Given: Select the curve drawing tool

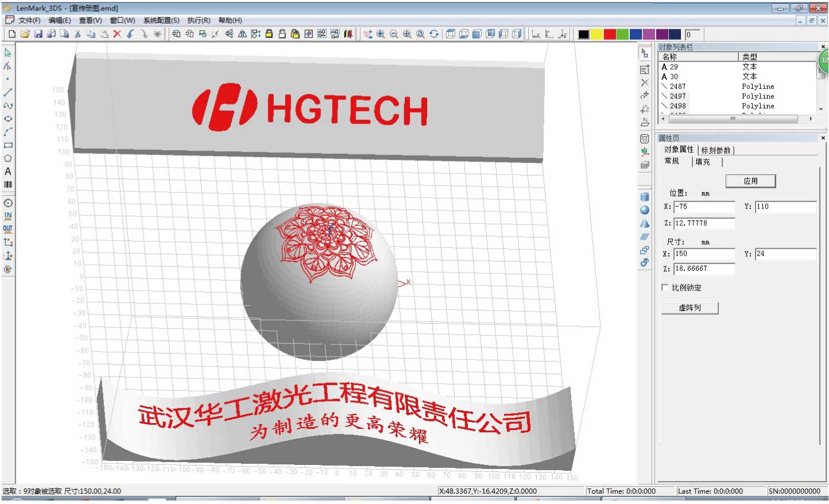Looking at the screenshot, I should 8,106.
